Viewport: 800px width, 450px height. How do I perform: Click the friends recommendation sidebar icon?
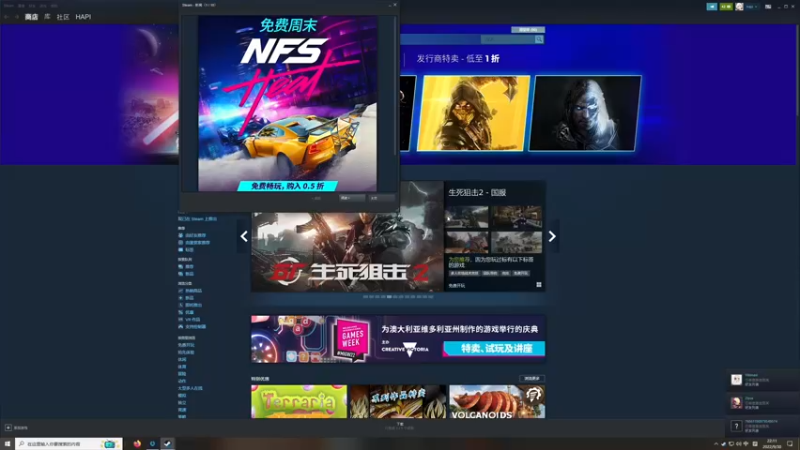(181, 235)
